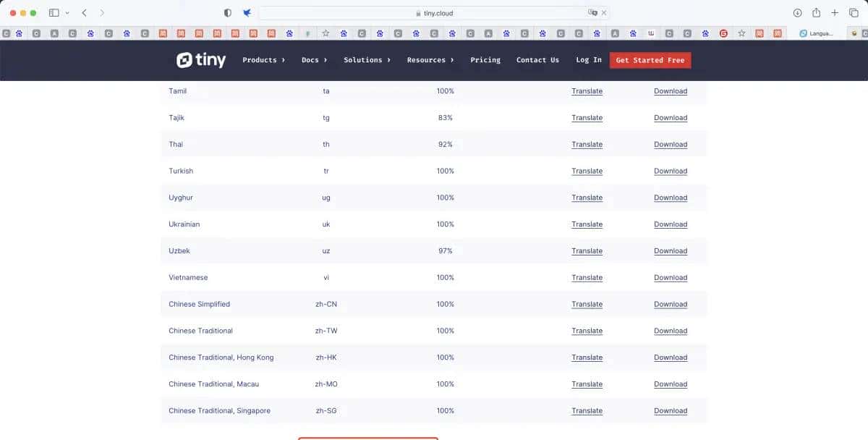Click the translate icon in the address bar
This screenshot has width=868, height=440.
[x=592, y=13]
